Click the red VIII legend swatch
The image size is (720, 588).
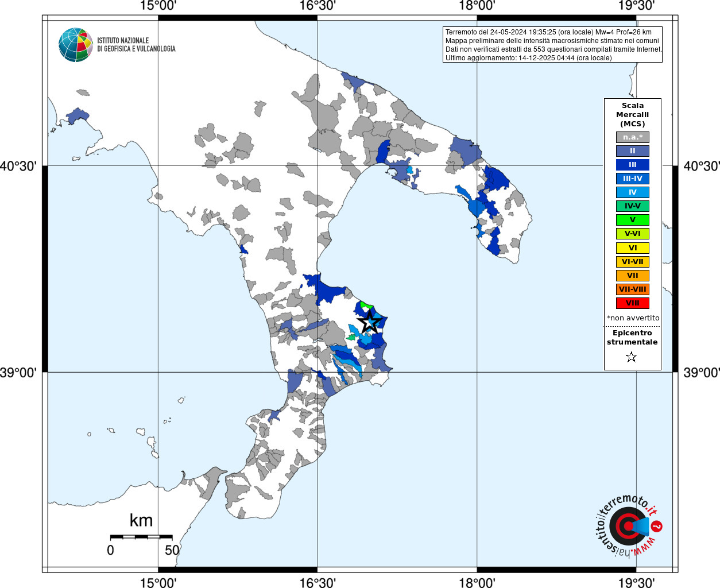point(632,303)
